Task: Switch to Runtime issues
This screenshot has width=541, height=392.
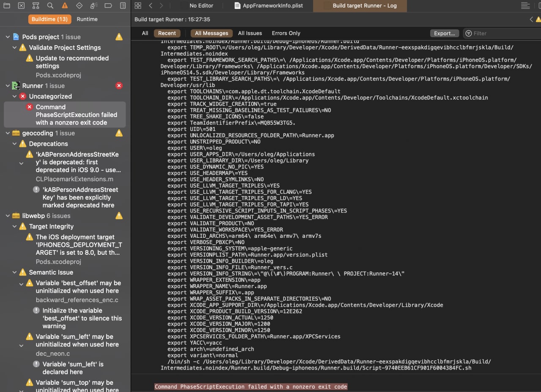Action: 87,19
